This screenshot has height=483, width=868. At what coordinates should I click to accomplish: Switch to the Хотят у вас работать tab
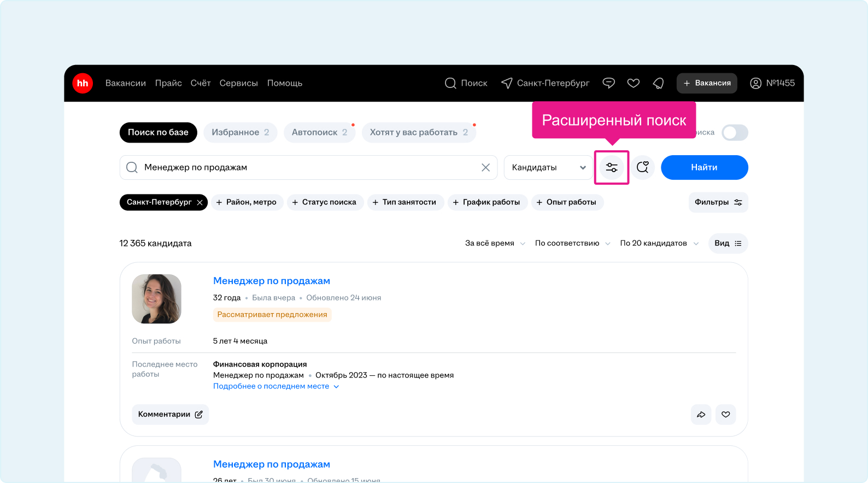click(x=419, y=132)
